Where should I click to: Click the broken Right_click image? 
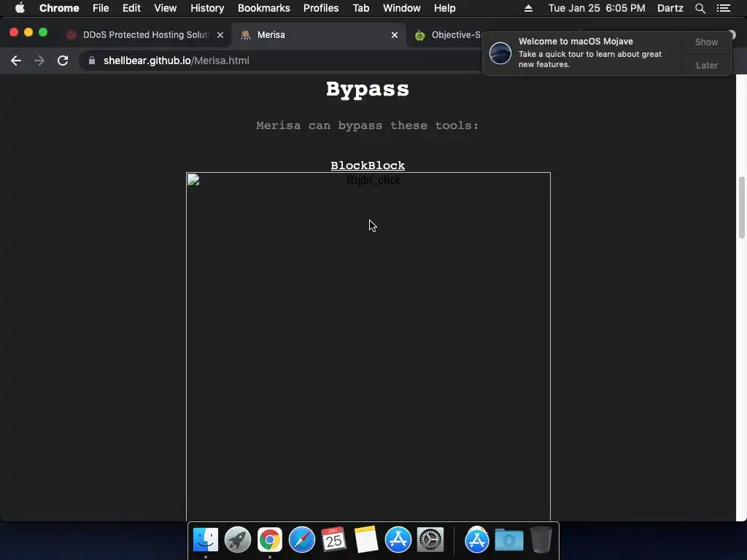368,346
